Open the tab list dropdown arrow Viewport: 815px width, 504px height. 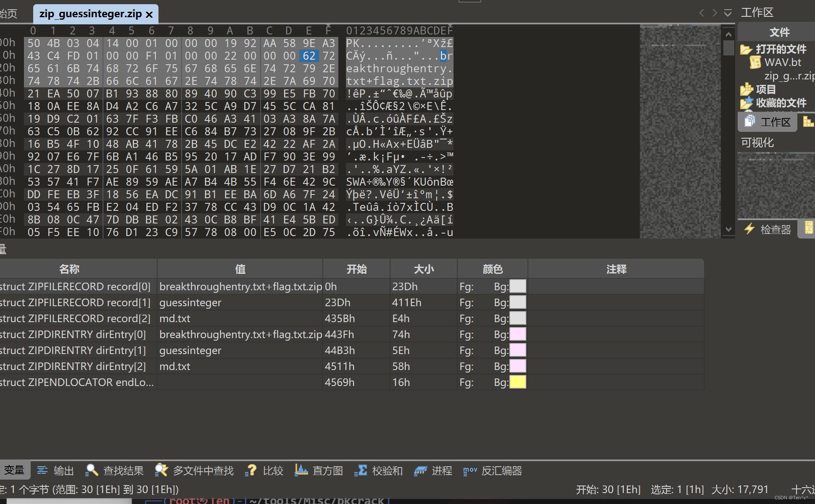[728, 13]
